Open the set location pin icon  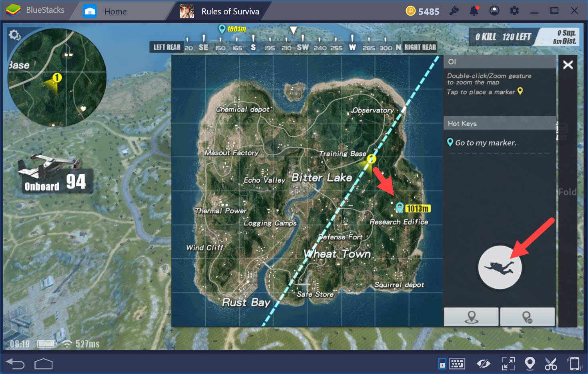pos(530,364)
